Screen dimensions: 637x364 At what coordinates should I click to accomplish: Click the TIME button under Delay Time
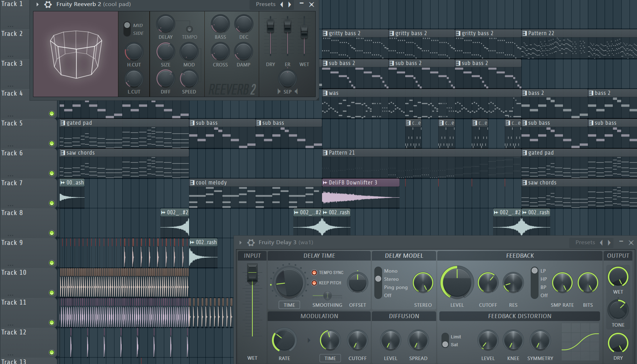(289, 305)
